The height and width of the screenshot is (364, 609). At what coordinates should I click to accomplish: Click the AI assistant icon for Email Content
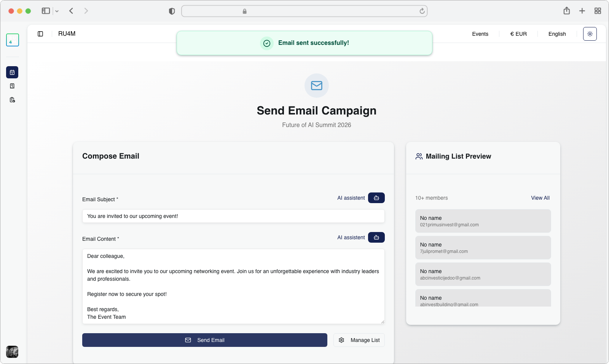click(376, 237)
